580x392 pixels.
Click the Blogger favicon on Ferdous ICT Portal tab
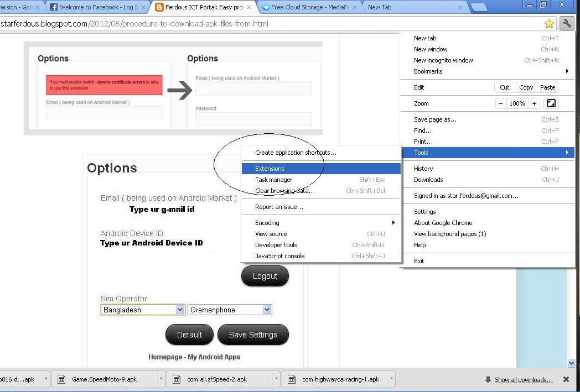[159, 7]
